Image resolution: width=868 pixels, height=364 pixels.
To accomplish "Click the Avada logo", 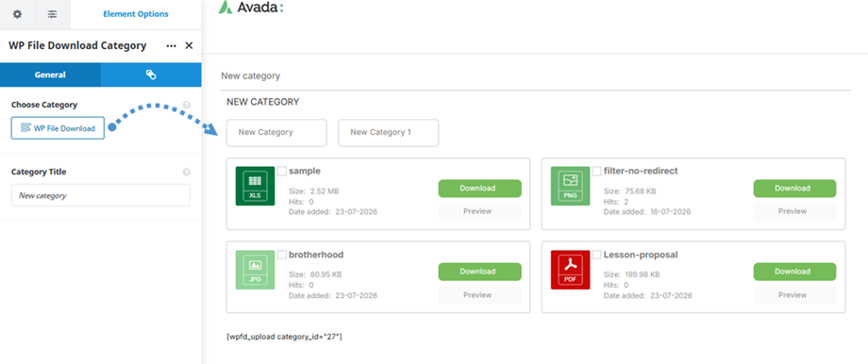I will (x=251, y=8).
